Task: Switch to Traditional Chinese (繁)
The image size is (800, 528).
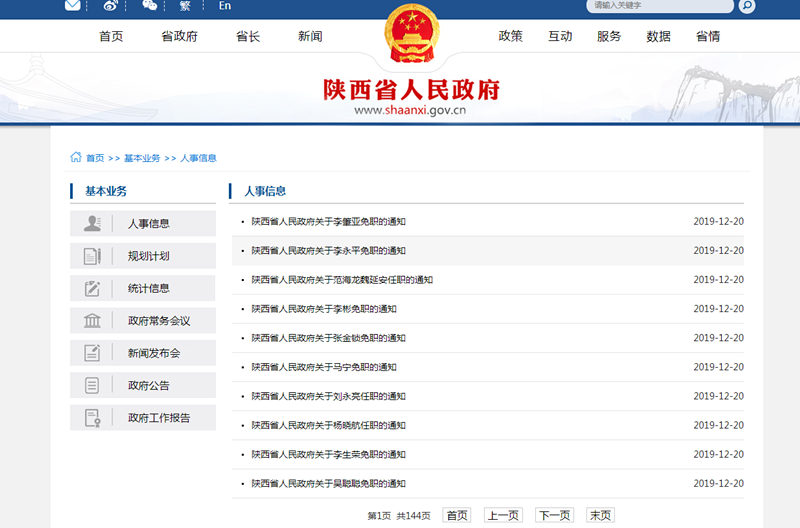Action: coord(185,6)
